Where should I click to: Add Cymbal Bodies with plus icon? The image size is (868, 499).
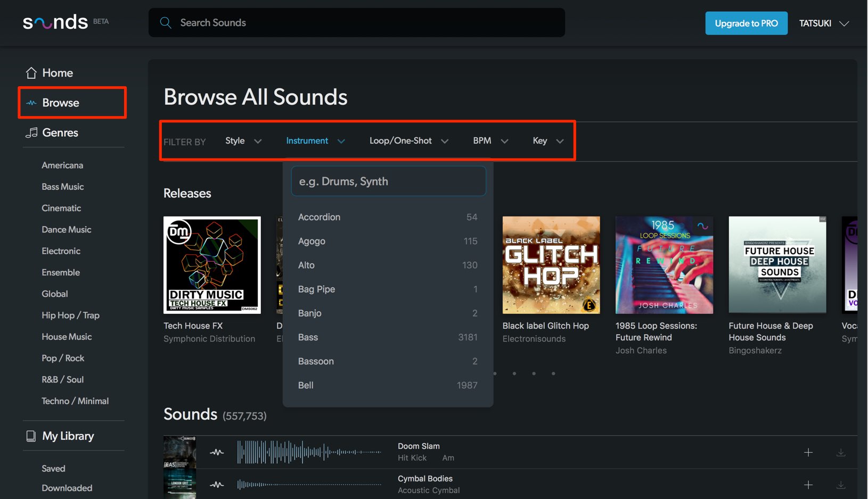point(808,485)
